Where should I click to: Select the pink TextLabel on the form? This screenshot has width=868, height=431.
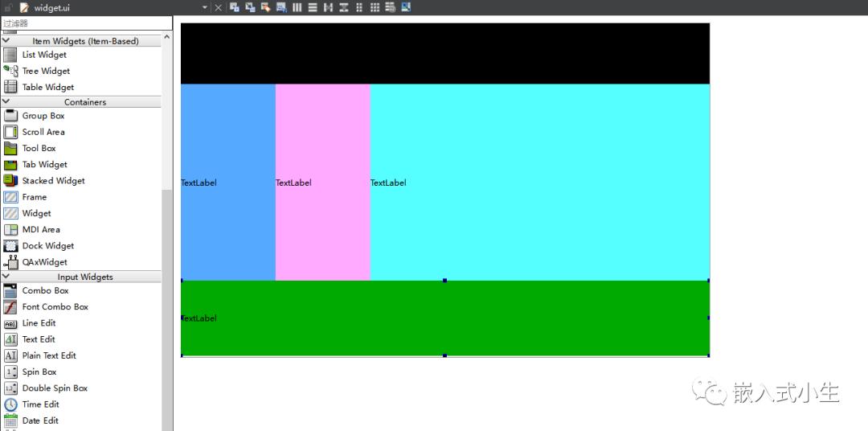323,183
